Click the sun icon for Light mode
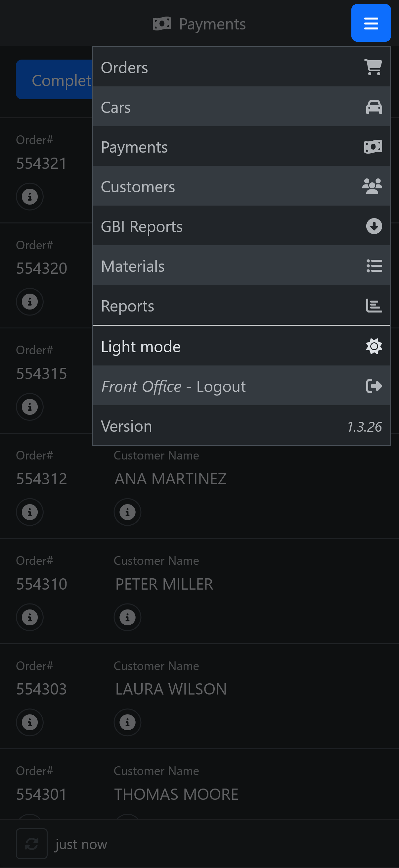Viewport: 399px width, 868px height. pos(374,346)
